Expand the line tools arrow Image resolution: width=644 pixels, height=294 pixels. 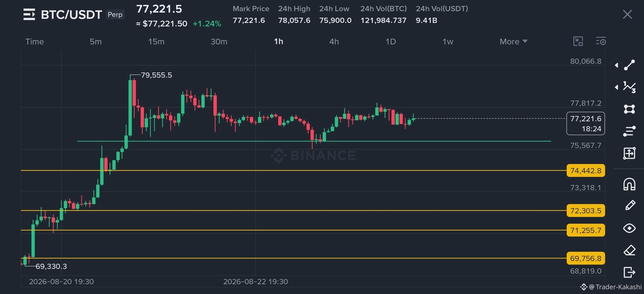tap(616, 65)
